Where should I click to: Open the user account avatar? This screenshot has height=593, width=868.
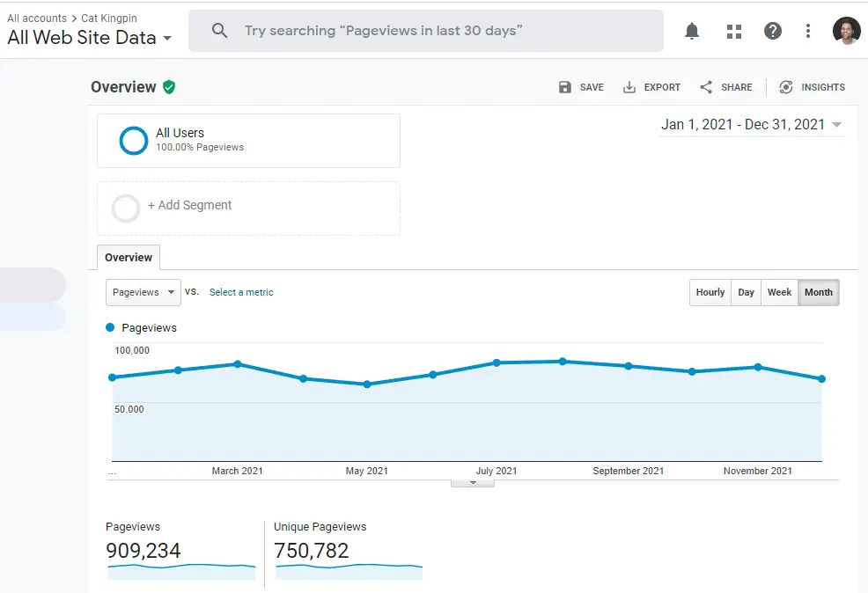846,32
